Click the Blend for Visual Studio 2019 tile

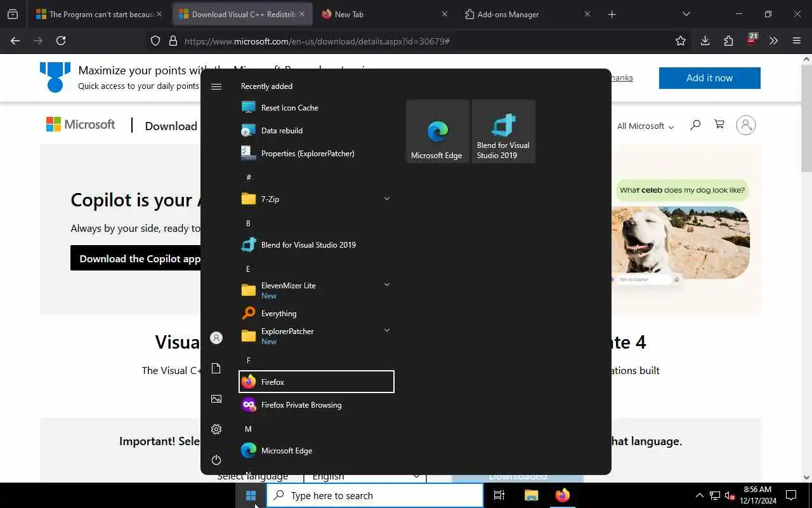coord(504,131)
